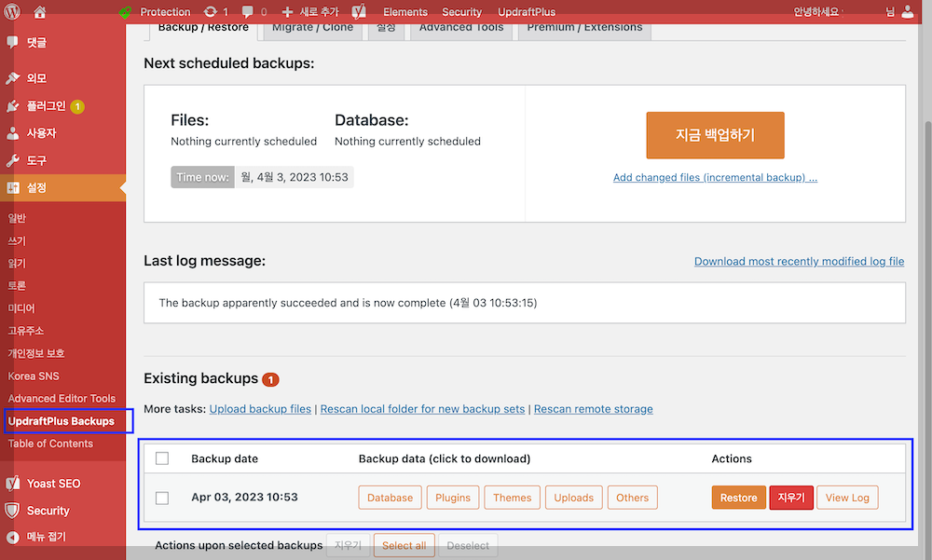Click the 사용자 users icon
This screenshot has height=560, width=932.
12,133
